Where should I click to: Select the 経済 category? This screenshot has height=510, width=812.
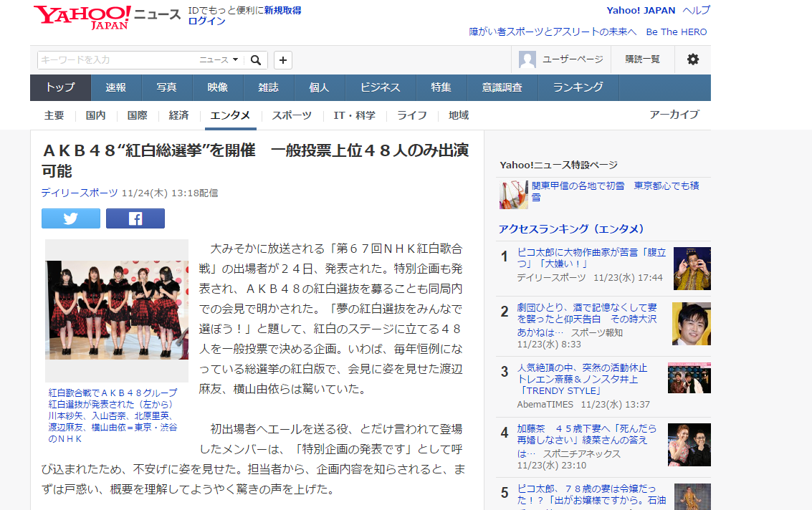coord(178,115)
